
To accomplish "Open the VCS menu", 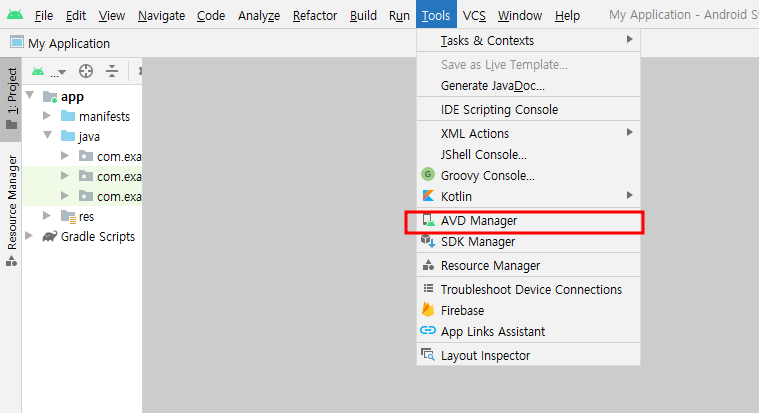I will coord(474,16).
